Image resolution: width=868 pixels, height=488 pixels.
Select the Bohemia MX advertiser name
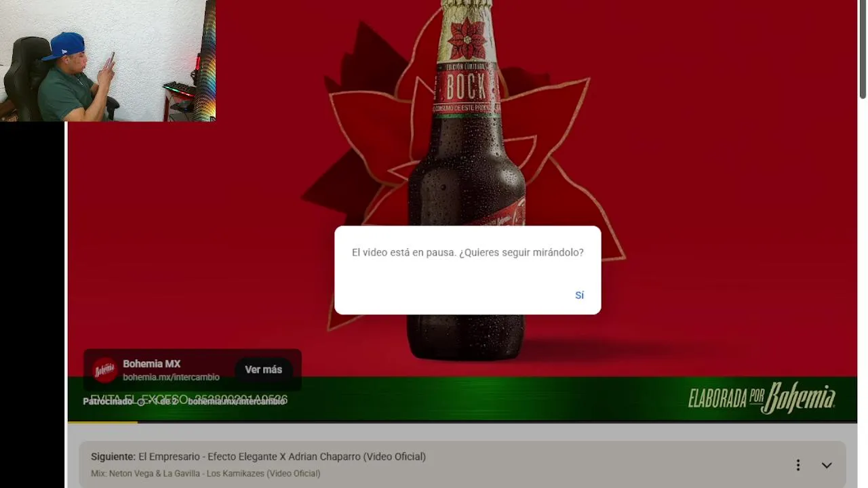[151, 364]
